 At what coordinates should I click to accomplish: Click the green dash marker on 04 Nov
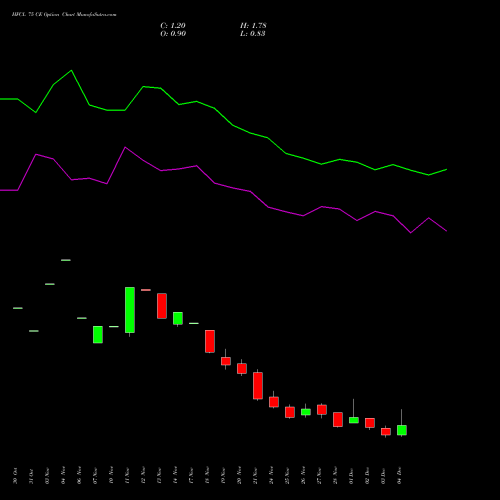coord(66,260)
